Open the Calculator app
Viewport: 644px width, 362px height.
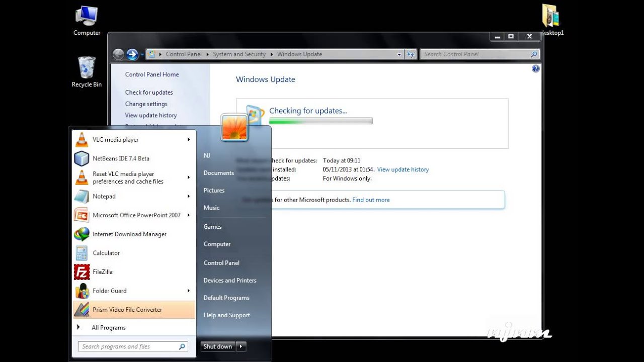click(133, 253)
